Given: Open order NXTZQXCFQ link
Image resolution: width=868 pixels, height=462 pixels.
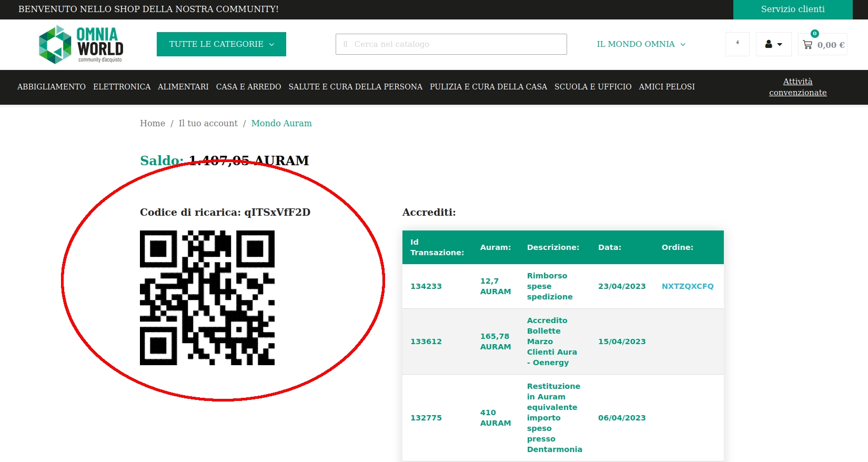Looking at the screenshot, I should pos(688,286).
